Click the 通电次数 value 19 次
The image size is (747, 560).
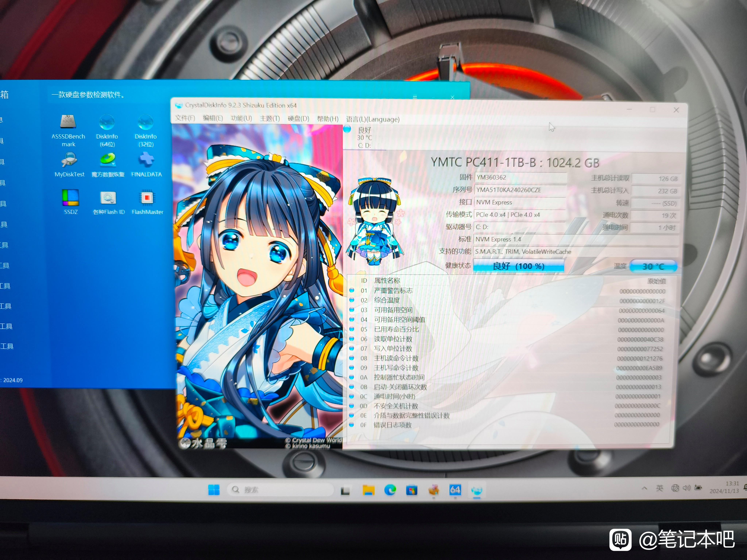click(655, 215)
